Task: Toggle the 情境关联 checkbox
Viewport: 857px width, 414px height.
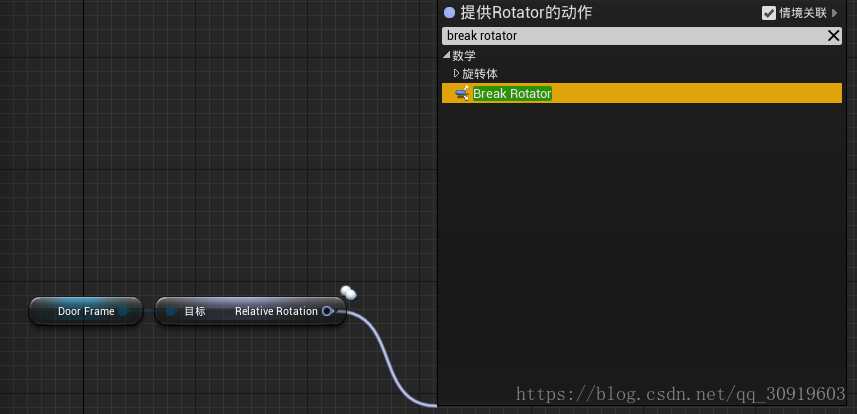Action: click(768, 13)
